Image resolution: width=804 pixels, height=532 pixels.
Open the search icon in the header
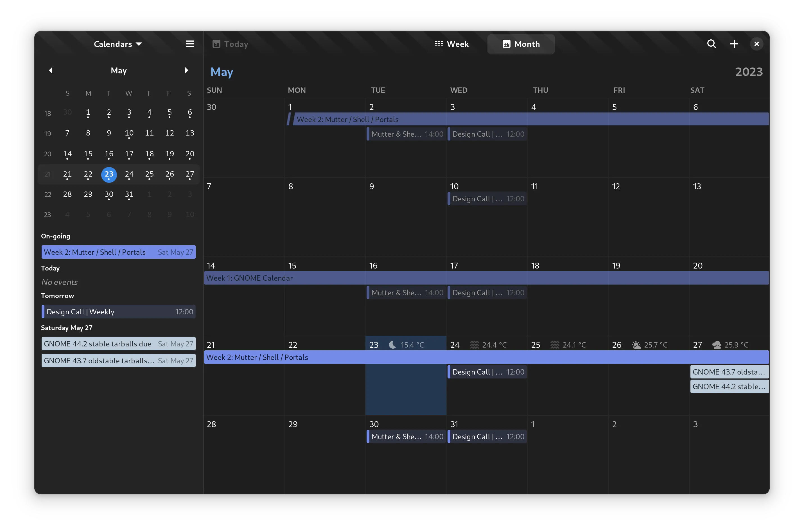tap(712, 44)
